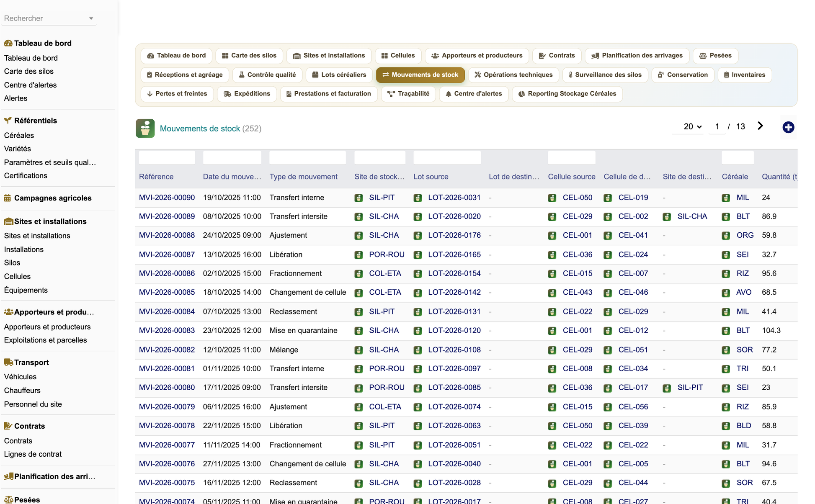The image size is (815, 504).
Task: Open Chauffeurs in sidebar
Action: [22, 391]
